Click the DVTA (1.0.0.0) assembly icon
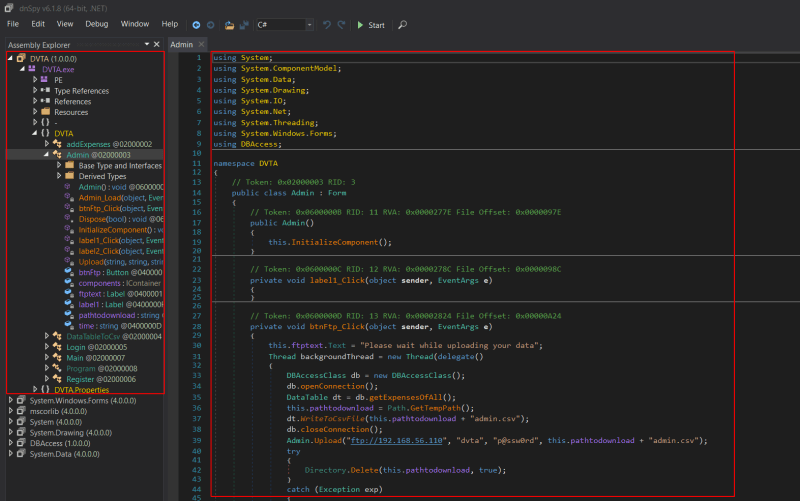 (21, 58)
